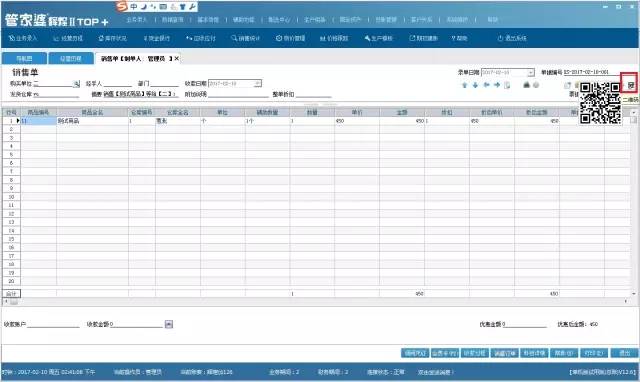This screenshot has height=382, width=640.
Task: Click the QR code image popup
Action: point(600,103)
